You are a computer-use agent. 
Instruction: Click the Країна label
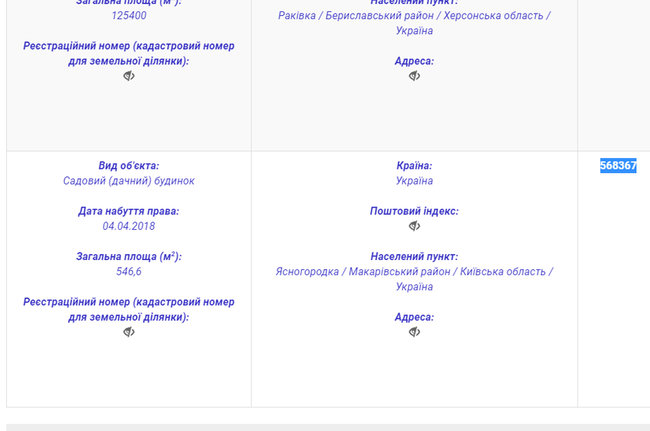click(x=414, y=166)
